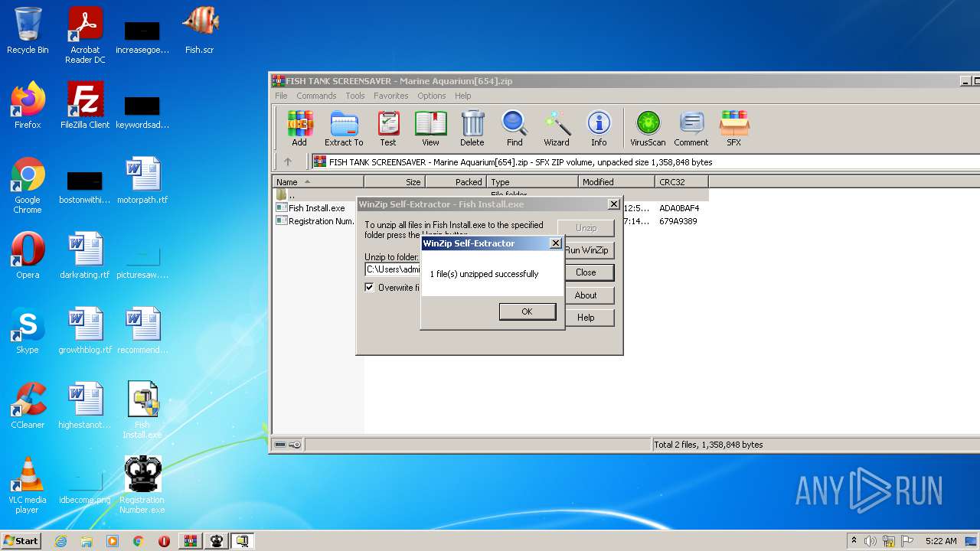Screen dimensions: 980x551
Task: Select motorpath.rtf desktop file
Action: click(142, 181)
